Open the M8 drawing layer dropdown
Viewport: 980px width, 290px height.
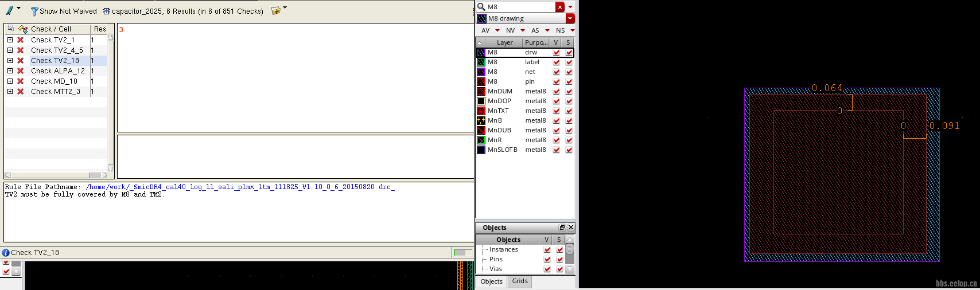coord(570,18)
